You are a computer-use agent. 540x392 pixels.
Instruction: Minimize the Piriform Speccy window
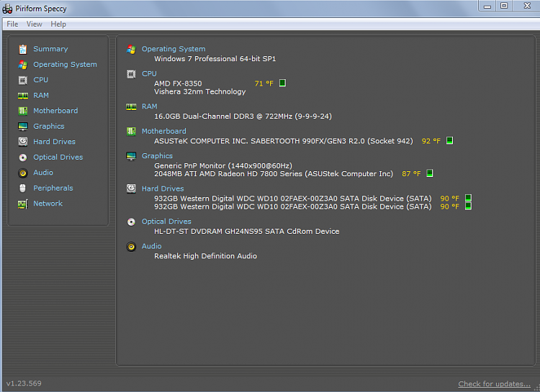click(x=487, y=6)
